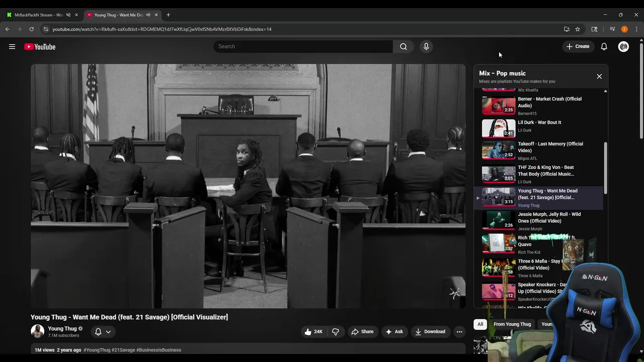This screenshot has width=644, height=362.
Task: Download the video
Action: (x=430, y=331)
